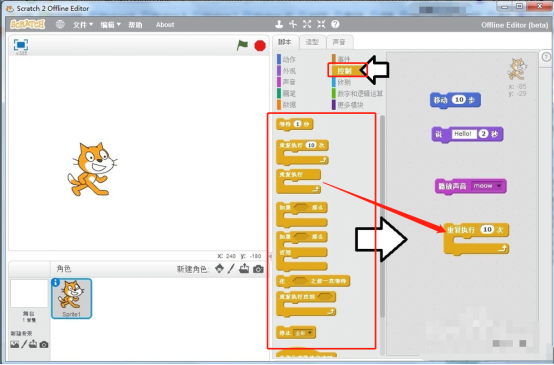Click the Scratch logo
Screen dimensions: 554x365
(28, 24)
